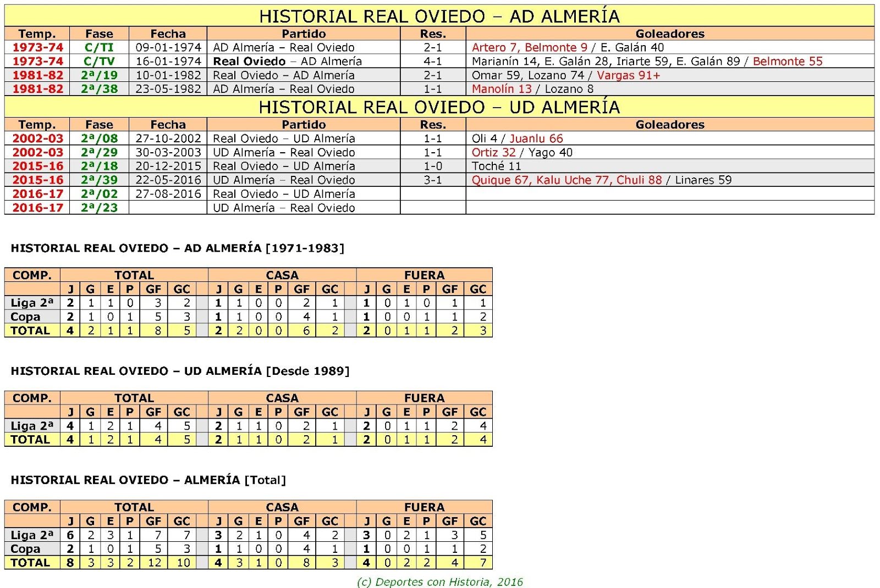Click the "AD ALMERÍA [1971-1983]" section heading
Viewport: 880px width, 588px height.
pos(178,248)
